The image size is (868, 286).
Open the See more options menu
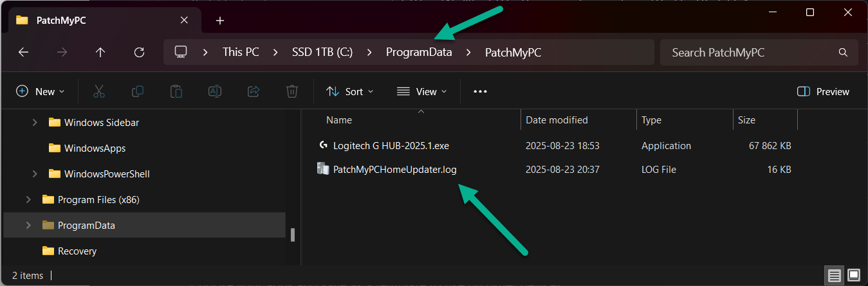click(480, 92)
